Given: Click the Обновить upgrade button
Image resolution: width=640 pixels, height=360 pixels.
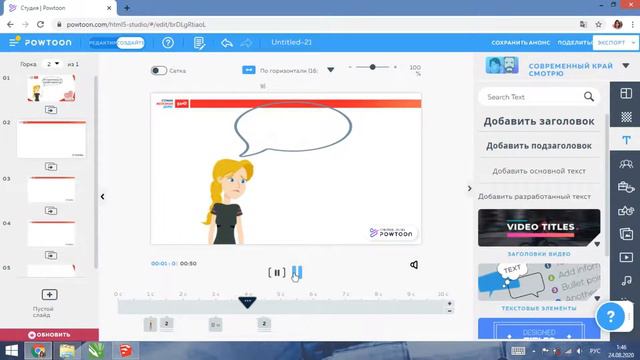Looking at the screenshot, I should 49,335.
